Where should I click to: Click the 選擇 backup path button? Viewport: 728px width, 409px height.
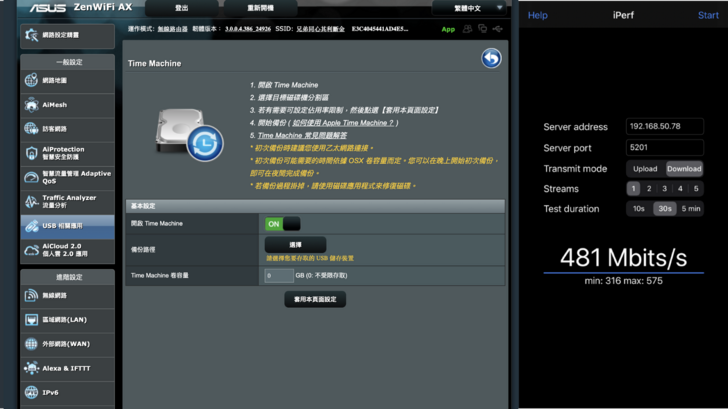[295, 245]
